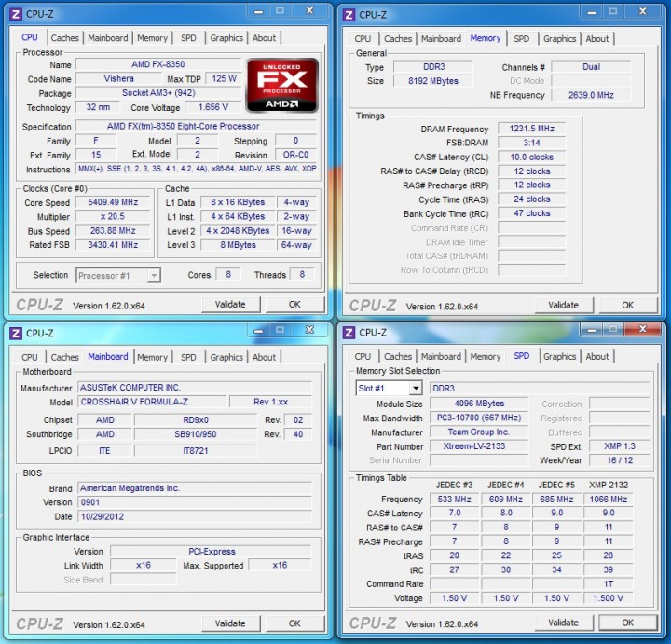Click Validate in the Memory window
The height and width of the screenshot is (644, 671).
point(563,306)
